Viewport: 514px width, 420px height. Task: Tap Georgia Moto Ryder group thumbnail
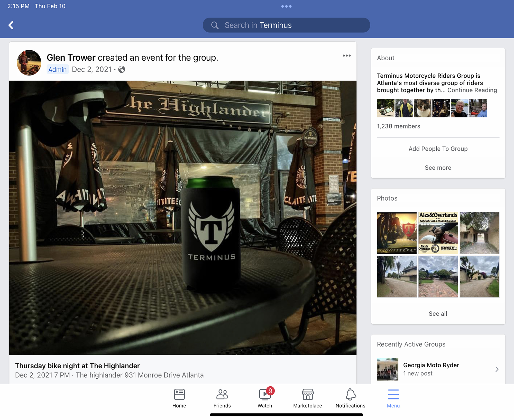coord(388,369)
